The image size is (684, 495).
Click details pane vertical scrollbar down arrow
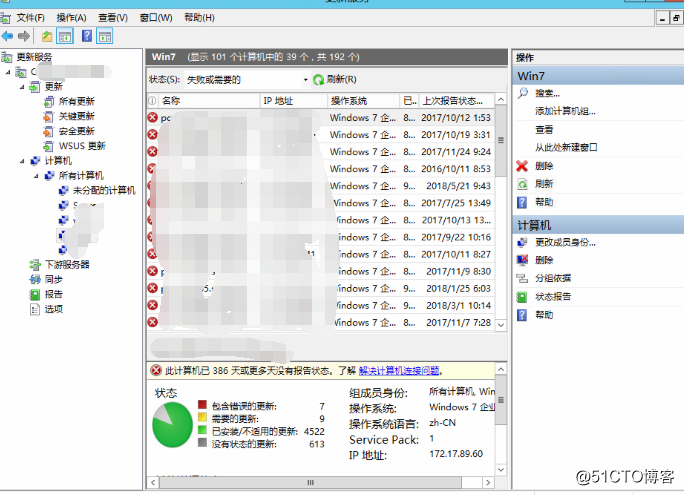coord(501,469)
